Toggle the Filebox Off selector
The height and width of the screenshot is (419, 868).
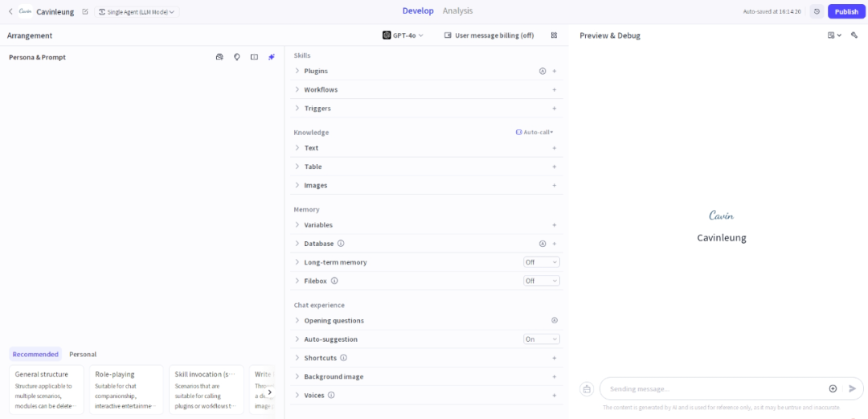tap(542, 281)
